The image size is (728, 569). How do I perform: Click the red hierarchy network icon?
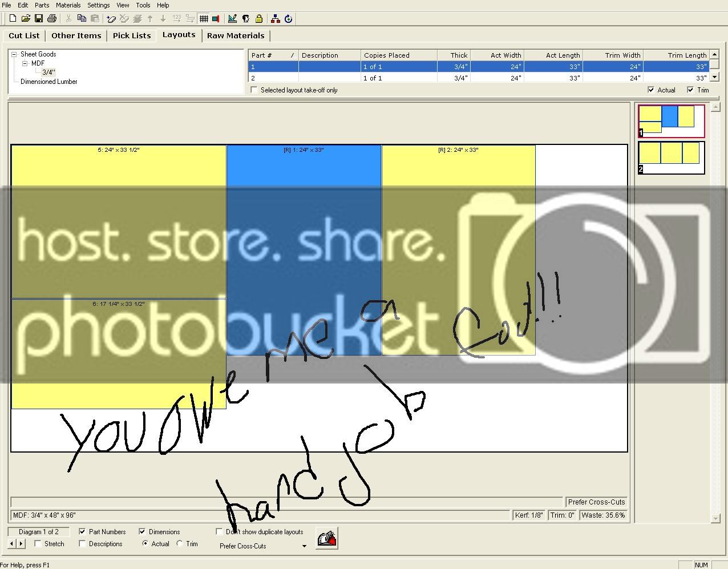tap(276, 19)
